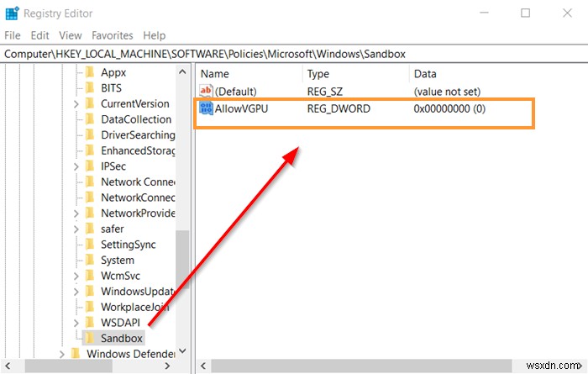Click the 0x00000000 (0) data cell
Image resolution: width=588 pixels, height=374 pixels.
pos(449,108)
